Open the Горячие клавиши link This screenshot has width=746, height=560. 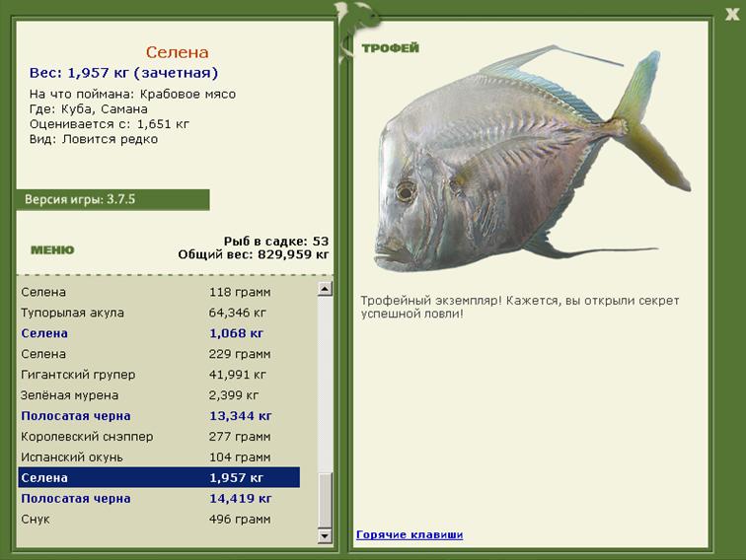click(409, 534)
